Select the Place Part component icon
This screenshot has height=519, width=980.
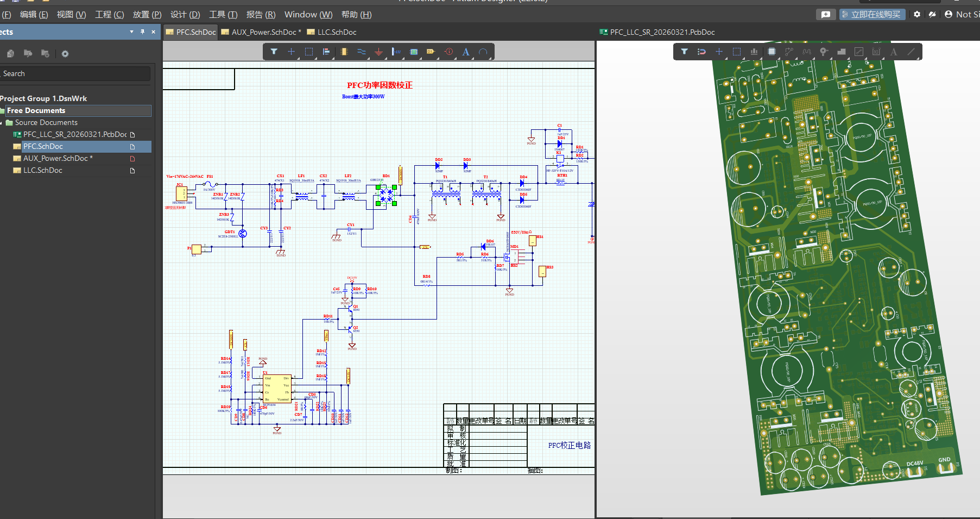click(344, 52)
